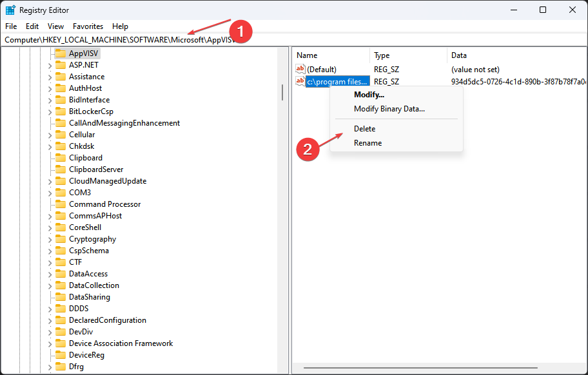Open the Help menu
Screen dimensions: 588x375
click(x=120, y=26)
